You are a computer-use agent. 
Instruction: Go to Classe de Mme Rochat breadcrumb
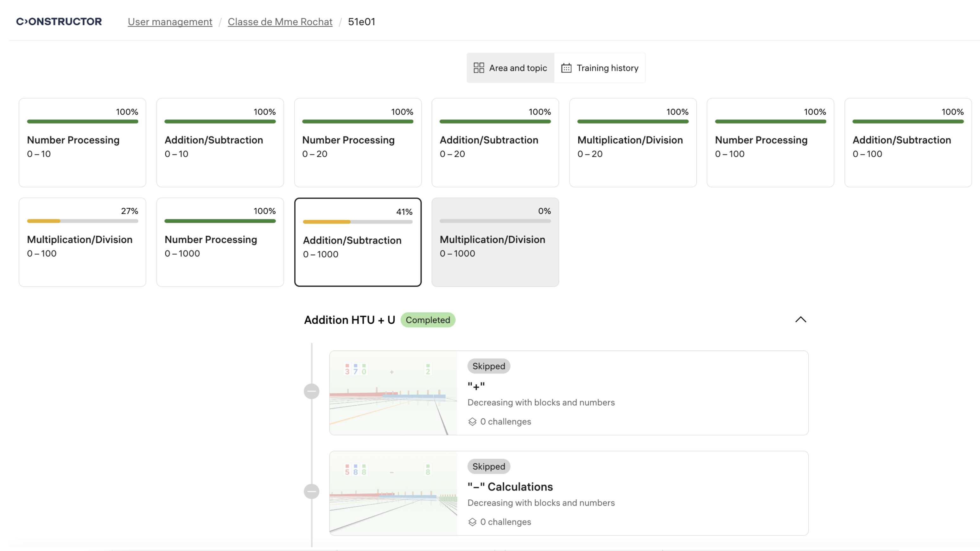[x=280, y=22]
